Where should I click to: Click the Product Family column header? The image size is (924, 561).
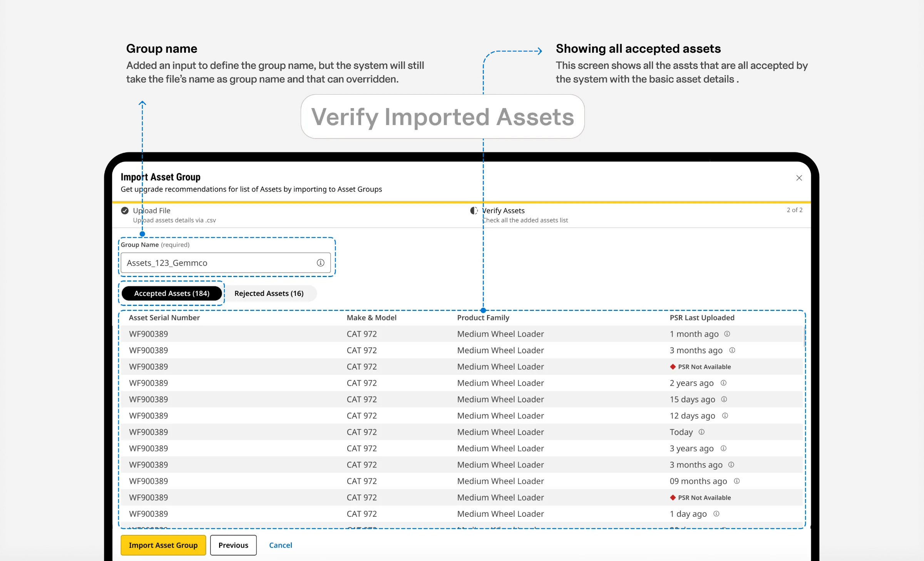[x=483, y=317]
